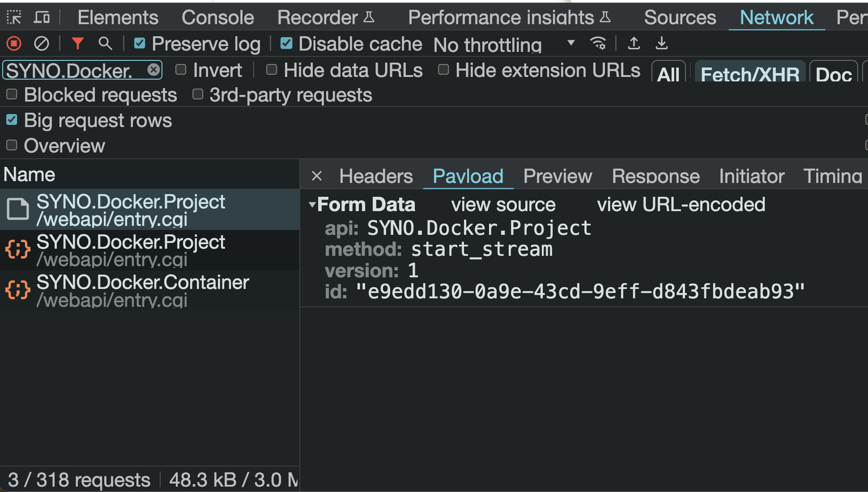The image size is (868, 492).
Task: Activate the inspect element picker
Action: tap(14, 17)
